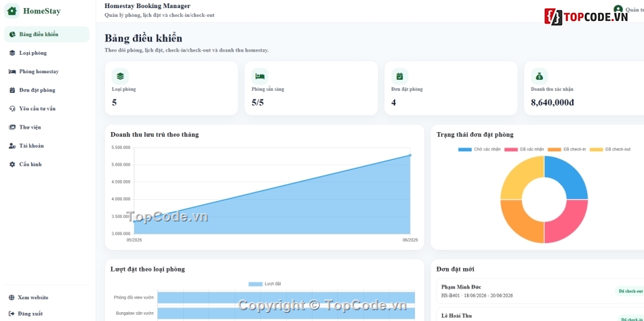
Task: Click the Đơn đặt mới heading
Action: pyautogui.click(x=455, y=270)
